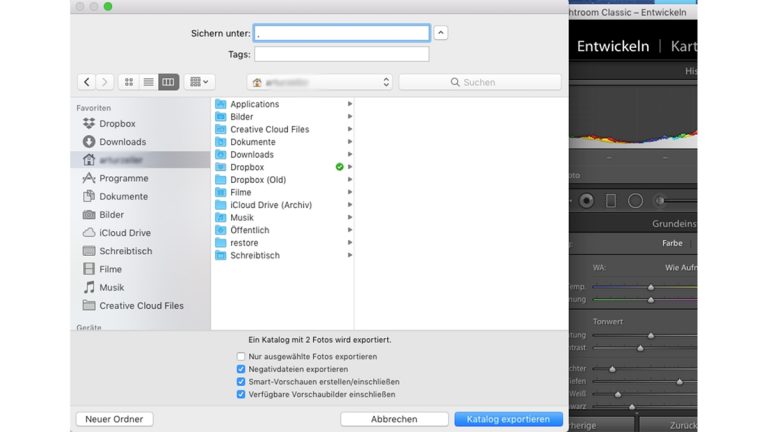
Task: Enable Nur ausgewählte Fotos exportieren checkbox
Action: (x=241, y=357)
